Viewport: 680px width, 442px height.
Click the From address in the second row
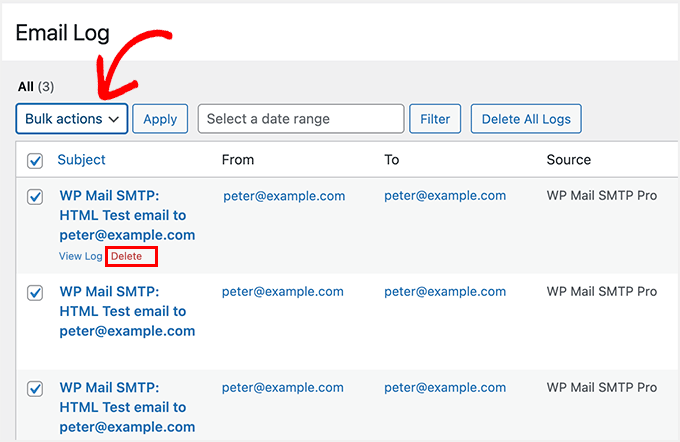pos(283,292)
